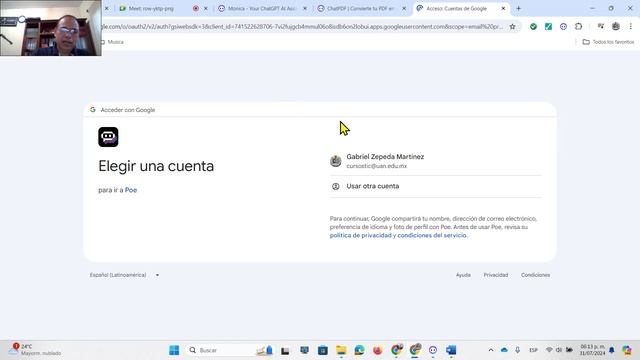This screenshot has width=640, height=360.
Task: Choose Usar otra cuenta option
Action: (436, 186)
